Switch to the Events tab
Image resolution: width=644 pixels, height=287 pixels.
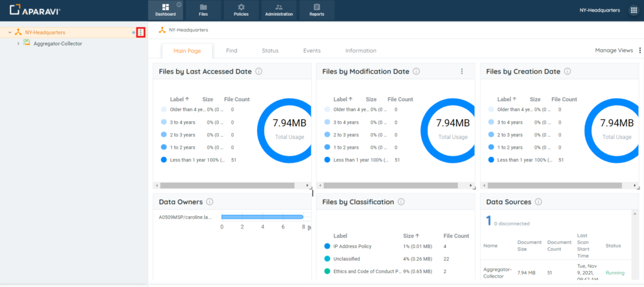(x=311, y=51)
